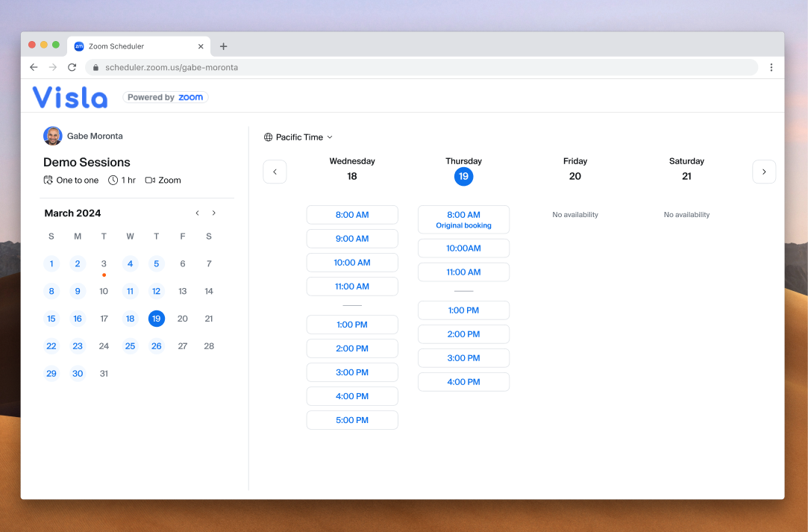Viewport: 808px width, 532px height.
Task: Reload the page with refresh icon
Action: [x=72, y=68]
